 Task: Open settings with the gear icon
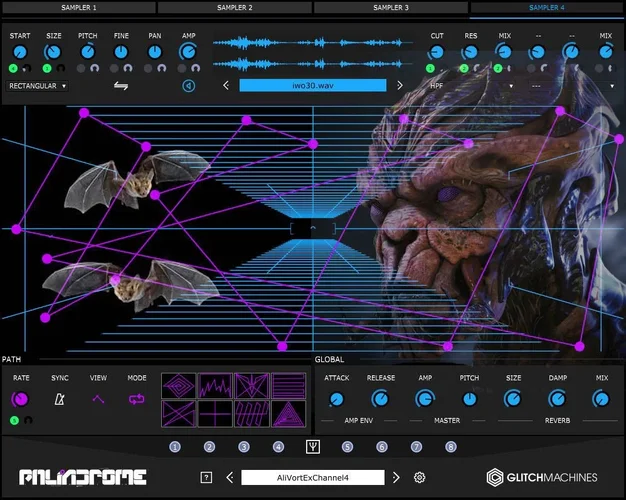[419, 477]
